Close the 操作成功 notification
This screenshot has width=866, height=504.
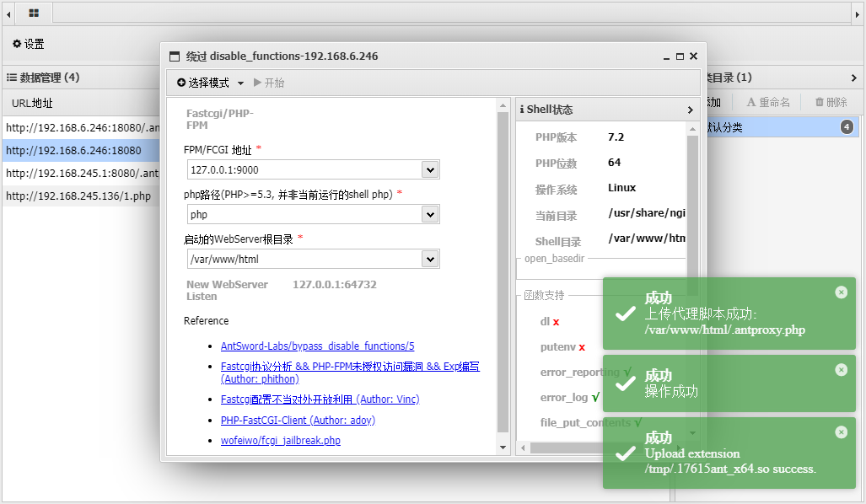point(841,370)
